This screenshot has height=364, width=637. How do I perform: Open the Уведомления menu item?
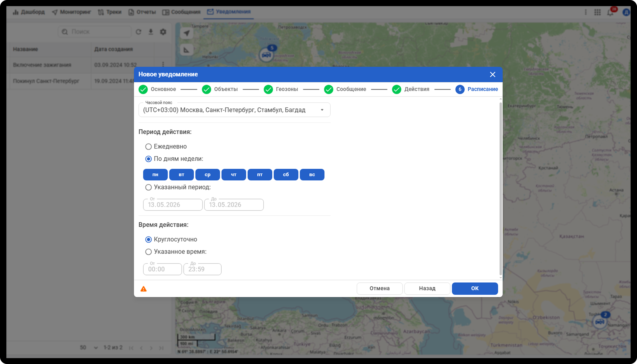pos(229,12)
